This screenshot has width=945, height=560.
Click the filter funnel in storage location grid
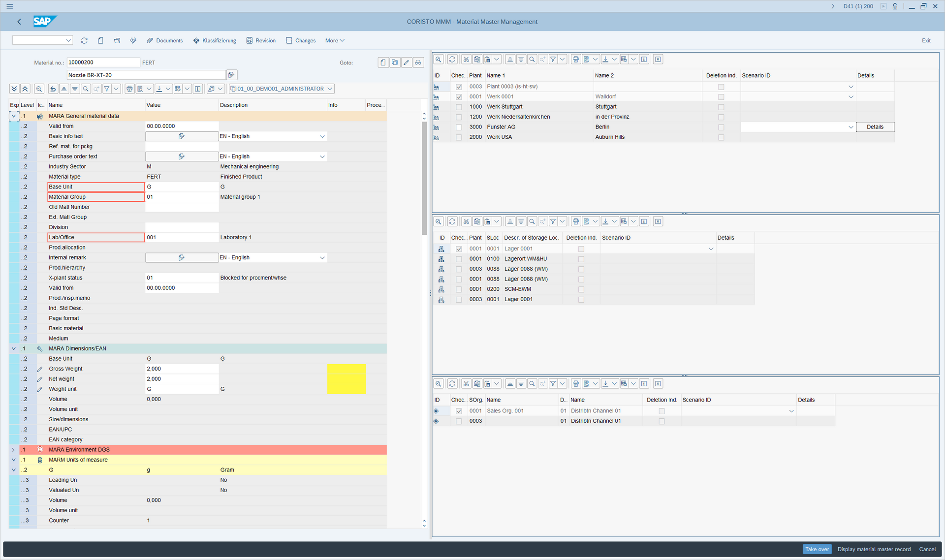pyautogui.click(x=553, y=221)
